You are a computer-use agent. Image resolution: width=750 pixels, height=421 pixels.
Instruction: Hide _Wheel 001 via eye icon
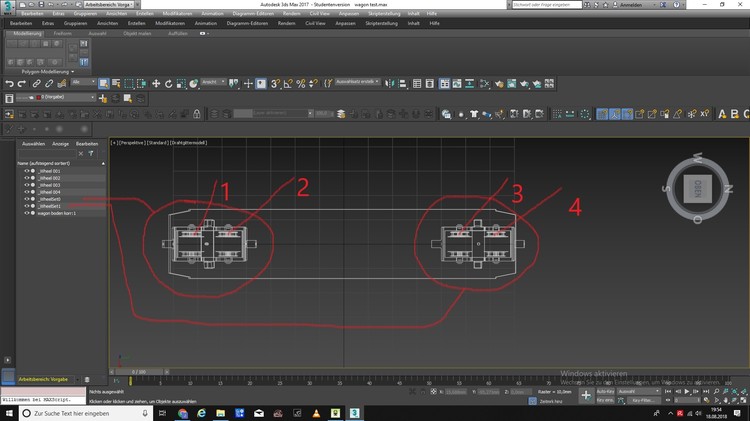(x=27, y=171)
